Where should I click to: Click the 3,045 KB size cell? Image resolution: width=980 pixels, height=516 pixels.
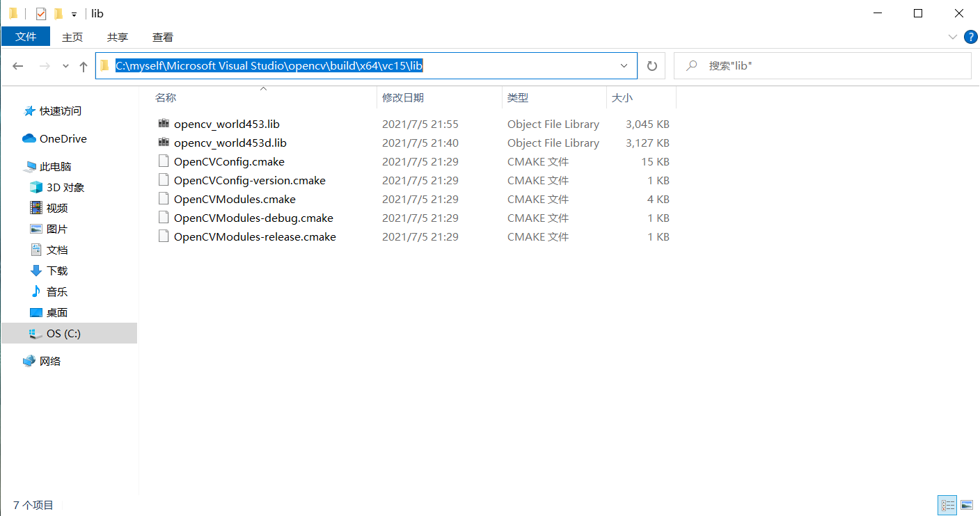[x=647, y=124]
